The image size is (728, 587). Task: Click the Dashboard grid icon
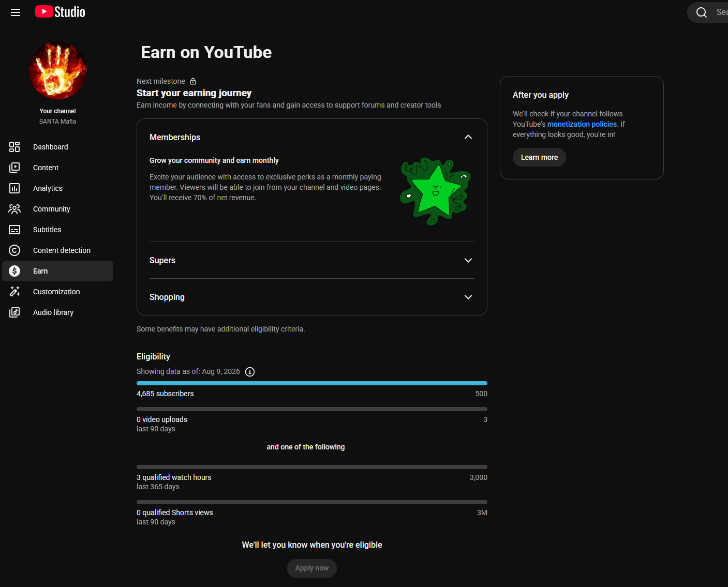coord(14,147)
